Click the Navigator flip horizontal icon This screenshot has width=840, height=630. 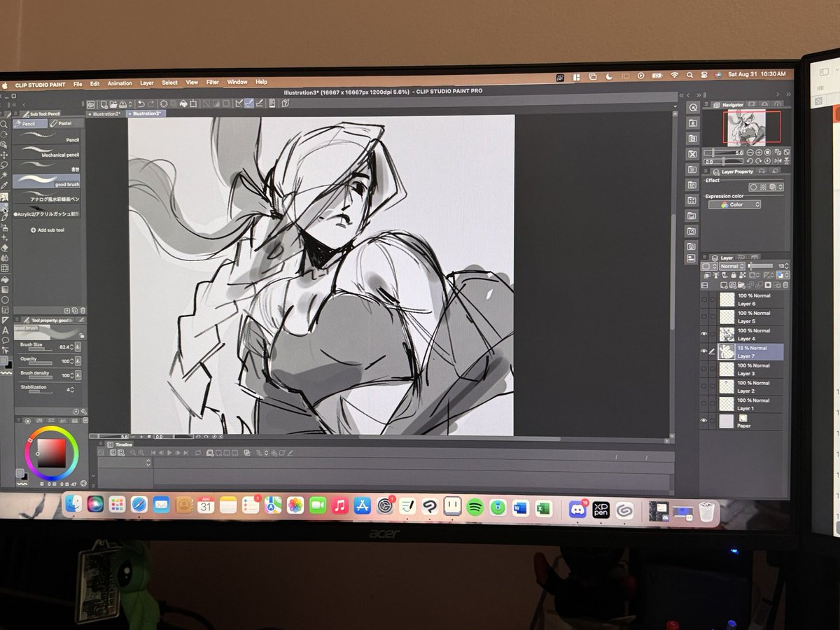778,160
